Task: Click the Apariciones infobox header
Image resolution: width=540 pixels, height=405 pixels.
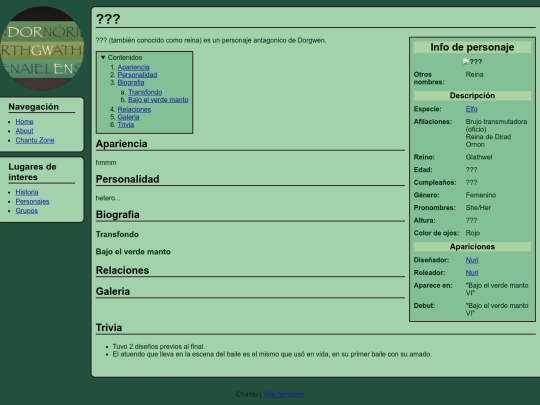Action: point(472,247)
